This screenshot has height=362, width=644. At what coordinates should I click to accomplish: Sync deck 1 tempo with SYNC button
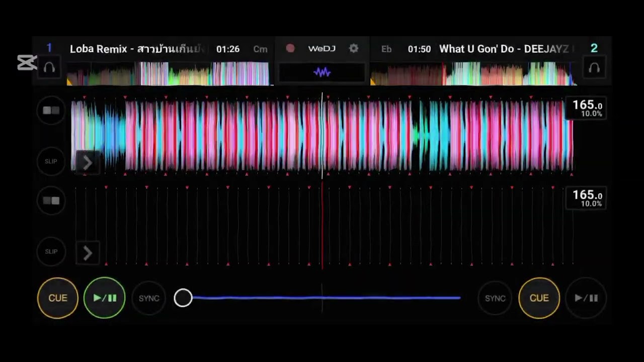tap(149, 298)
